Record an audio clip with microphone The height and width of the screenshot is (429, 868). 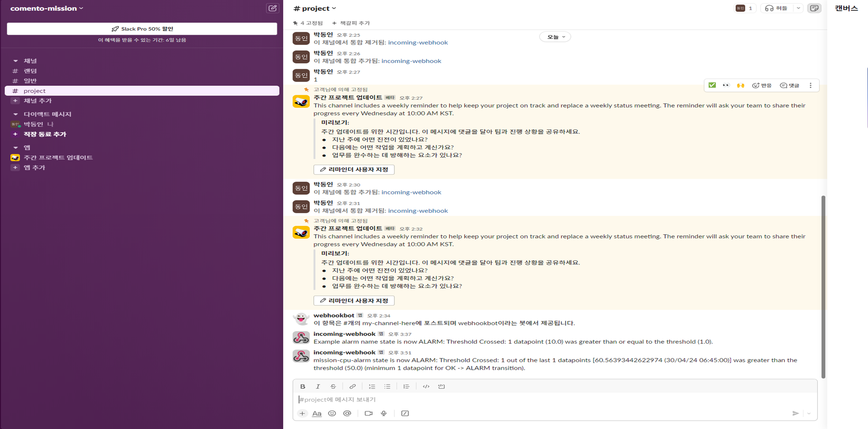pos(384,413)
